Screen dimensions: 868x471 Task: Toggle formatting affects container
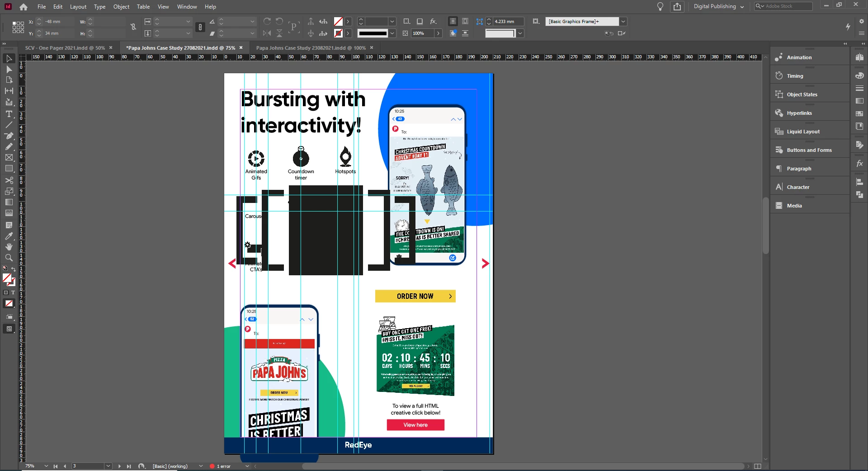pyautogui.click(x=6, y=292)
